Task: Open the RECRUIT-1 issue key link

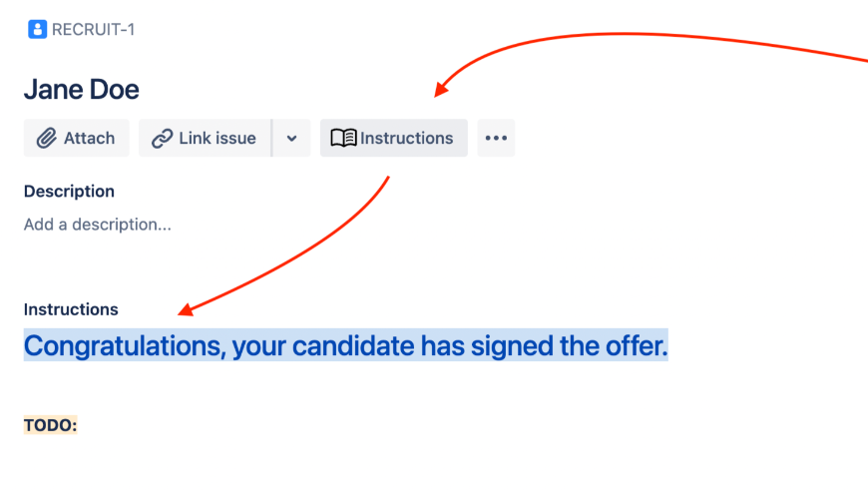Action: [x=93, y=29]
